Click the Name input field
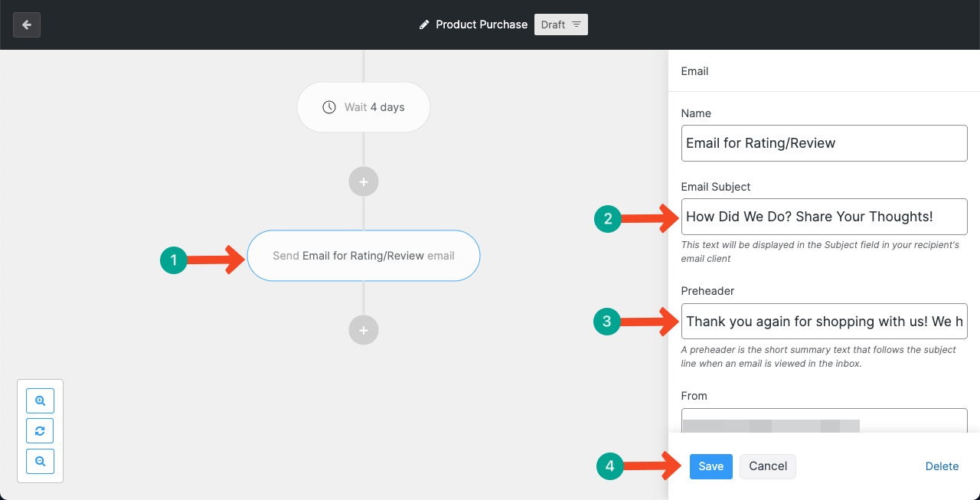 [825, 143]
